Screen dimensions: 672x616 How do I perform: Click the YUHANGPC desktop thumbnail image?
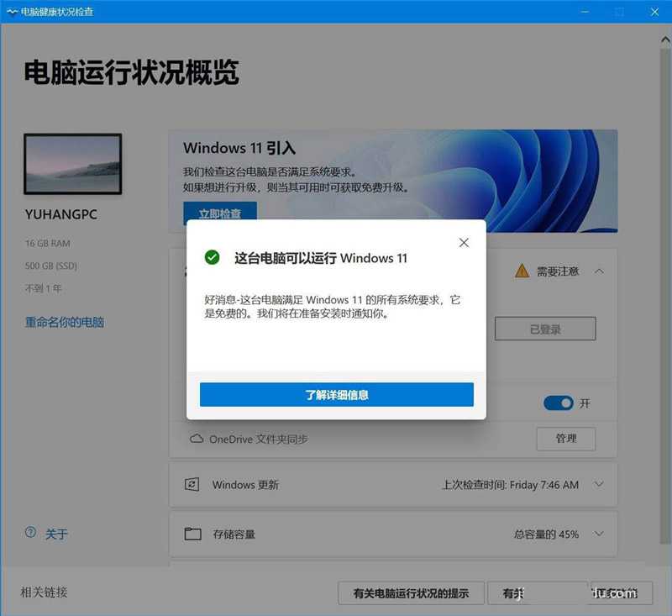tap(73, 165)
